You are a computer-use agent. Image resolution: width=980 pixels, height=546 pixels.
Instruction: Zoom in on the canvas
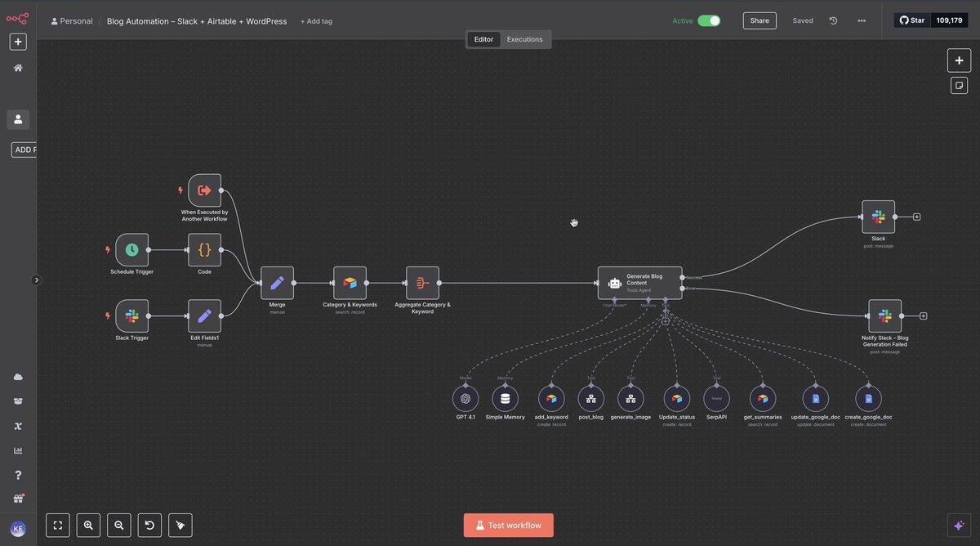88,525
